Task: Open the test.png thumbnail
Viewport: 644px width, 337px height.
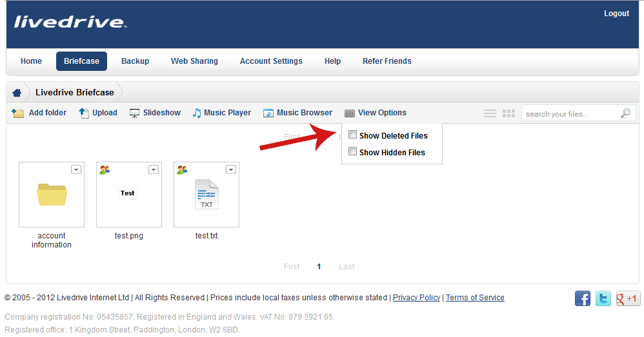Action: 129,195
